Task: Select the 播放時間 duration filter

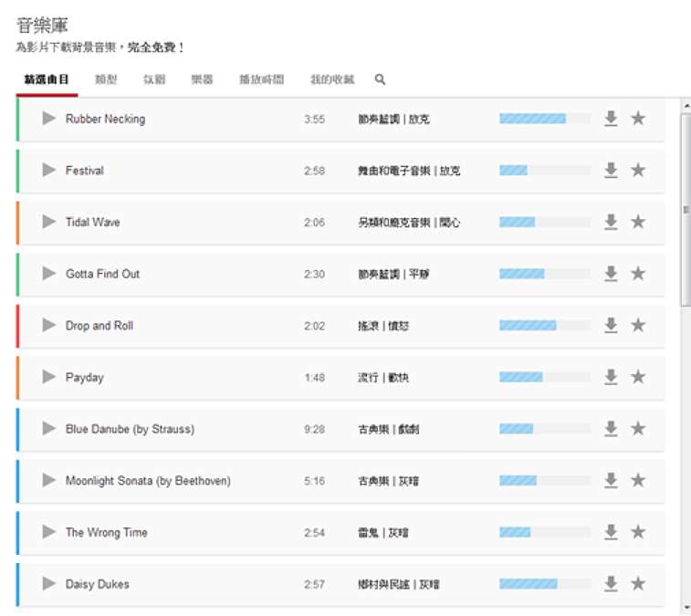Action: pos(261,80)
